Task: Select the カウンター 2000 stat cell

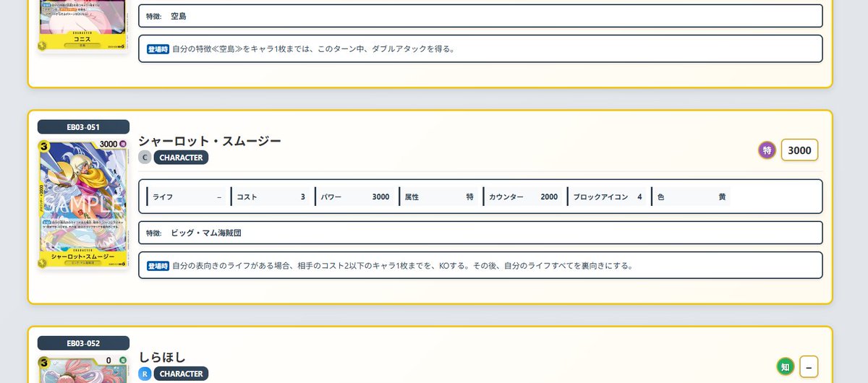Action: tap(523, 197)
